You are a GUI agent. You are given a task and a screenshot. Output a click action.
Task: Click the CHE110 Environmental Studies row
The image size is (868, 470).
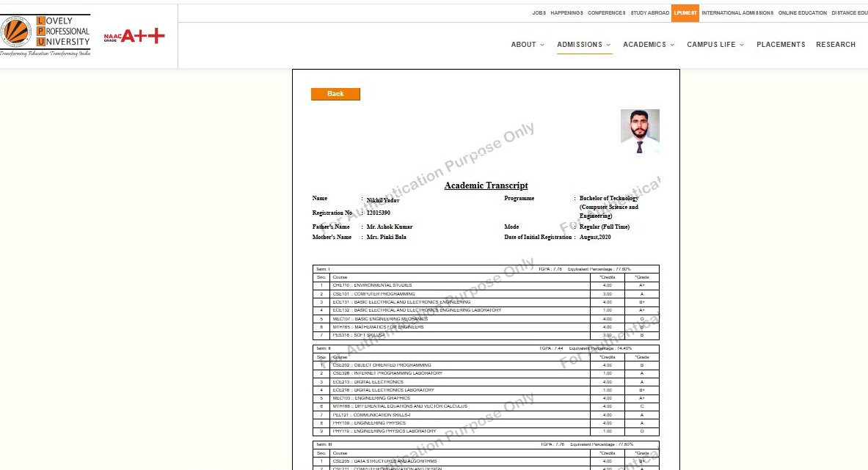[x=486, y=285]
